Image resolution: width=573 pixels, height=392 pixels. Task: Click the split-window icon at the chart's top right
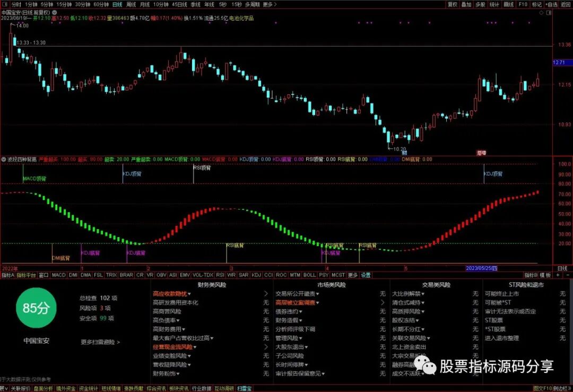(x=549, y=12)
